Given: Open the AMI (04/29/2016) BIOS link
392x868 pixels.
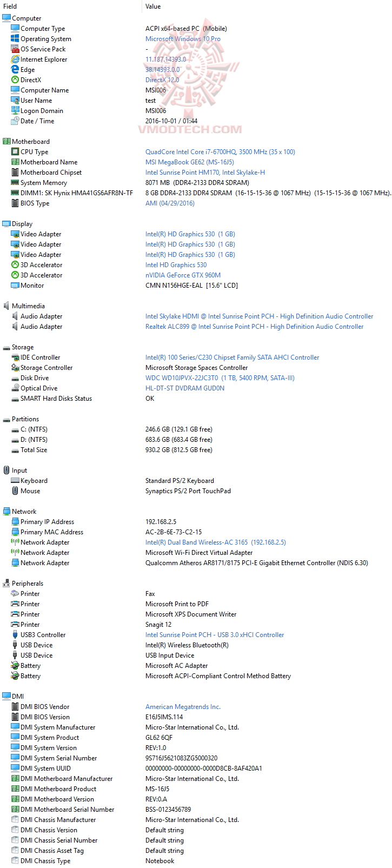Looking at the screenshot, I should pyautogui.click(x=170, y=203).
